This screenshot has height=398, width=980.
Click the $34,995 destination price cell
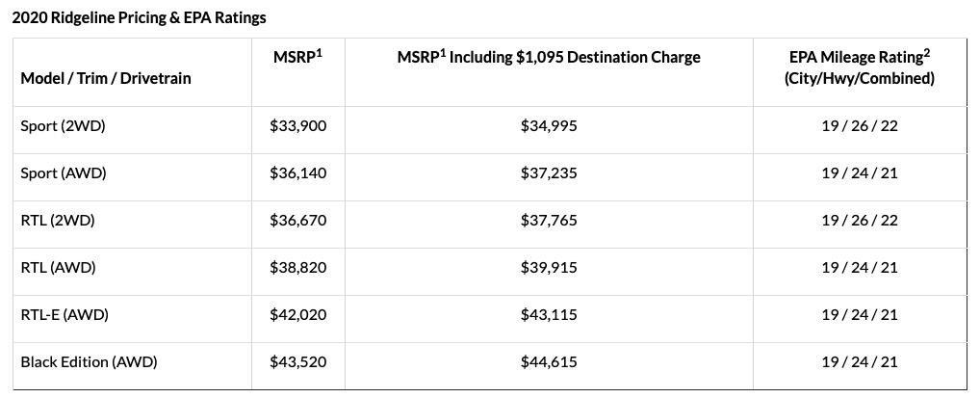click(549, 125)
